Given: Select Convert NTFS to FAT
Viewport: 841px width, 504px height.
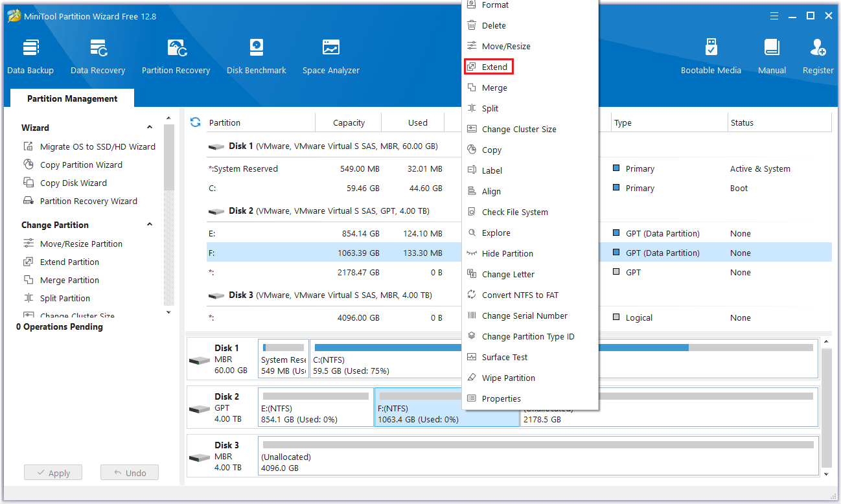Looking at the screenshot, I should tap(530, 295).
